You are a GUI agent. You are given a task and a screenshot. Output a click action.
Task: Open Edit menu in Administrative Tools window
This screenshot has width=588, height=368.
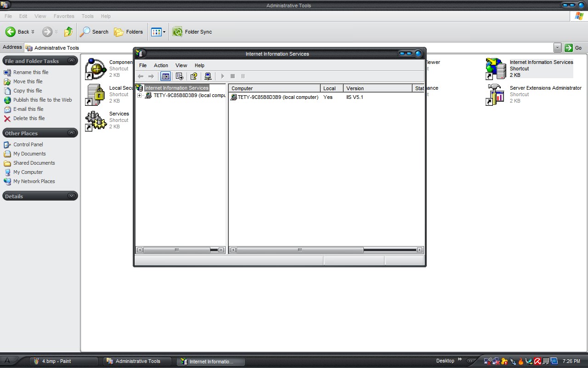point(23,16)
